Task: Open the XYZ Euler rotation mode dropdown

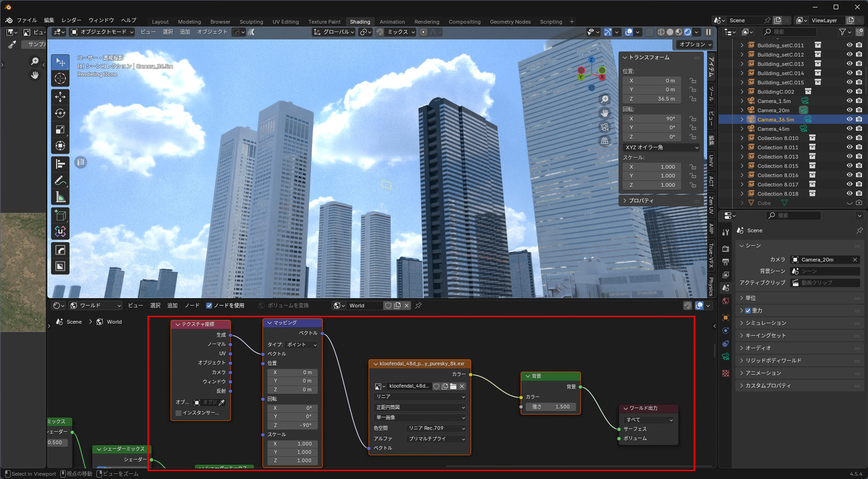Action: coord(661,148)
